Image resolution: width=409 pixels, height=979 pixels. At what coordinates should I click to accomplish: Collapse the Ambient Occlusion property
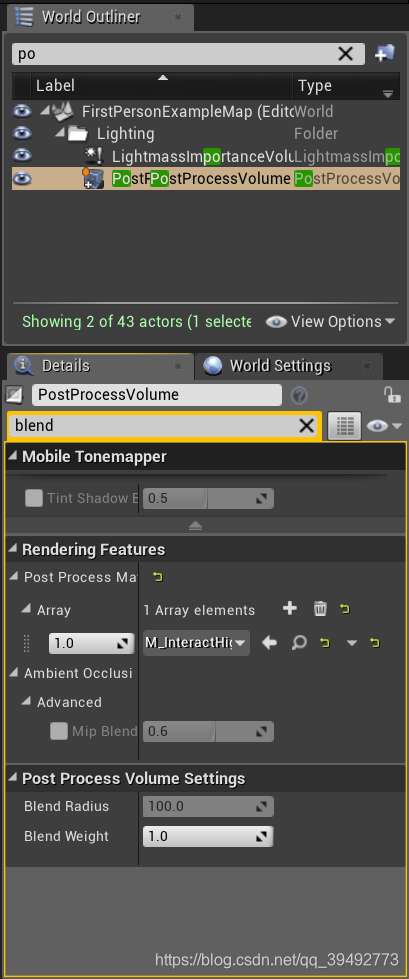(x=14, y=672)
